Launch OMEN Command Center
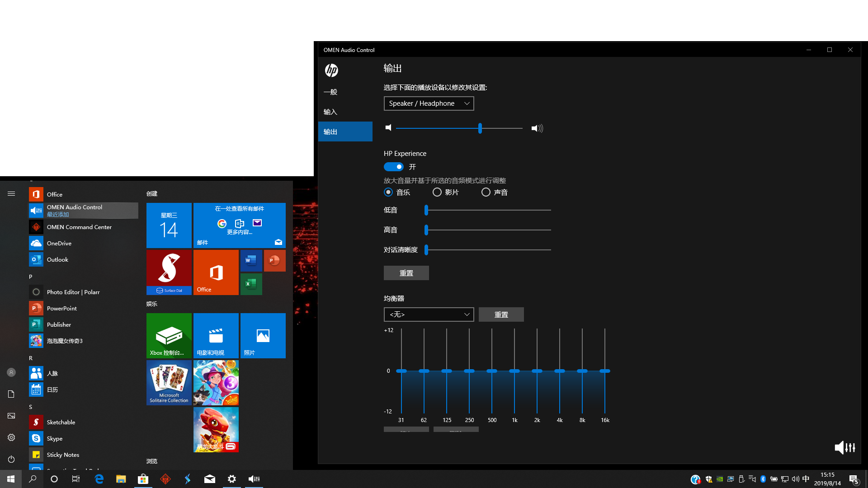This screenshot has width=868, height=488. (80, 227)
